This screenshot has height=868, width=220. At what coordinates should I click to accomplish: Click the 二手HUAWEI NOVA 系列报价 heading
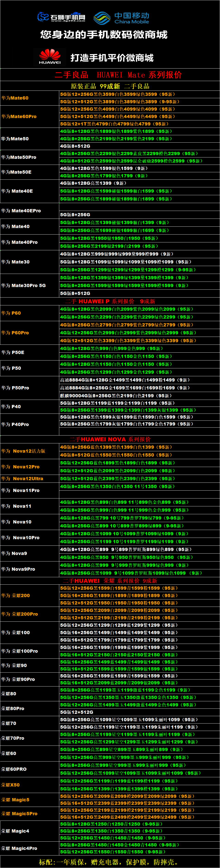(110, 439)
